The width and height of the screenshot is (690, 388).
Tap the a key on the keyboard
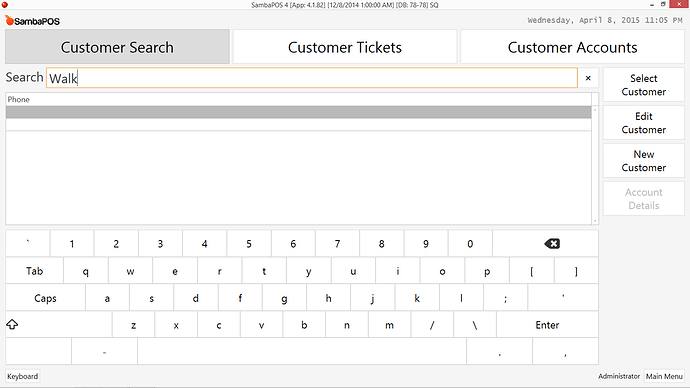pos(107,298)
